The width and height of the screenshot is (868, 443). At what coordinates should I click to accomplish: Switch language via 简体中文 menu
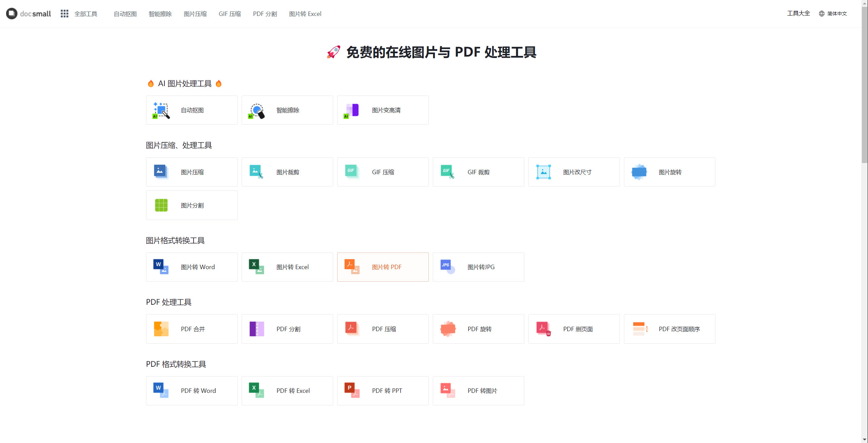click(837, 13)
